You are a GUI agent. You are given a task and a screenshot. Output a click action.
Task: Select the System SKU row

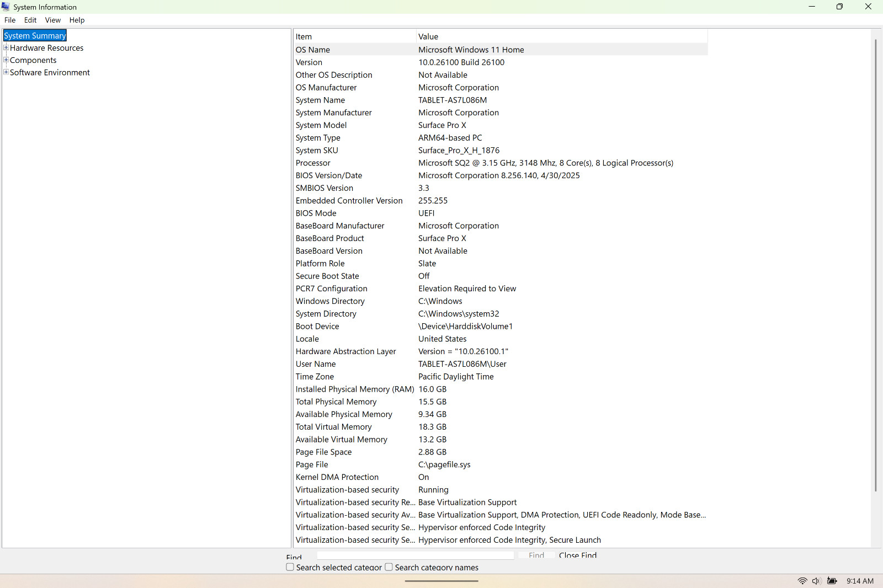point(501,150)
